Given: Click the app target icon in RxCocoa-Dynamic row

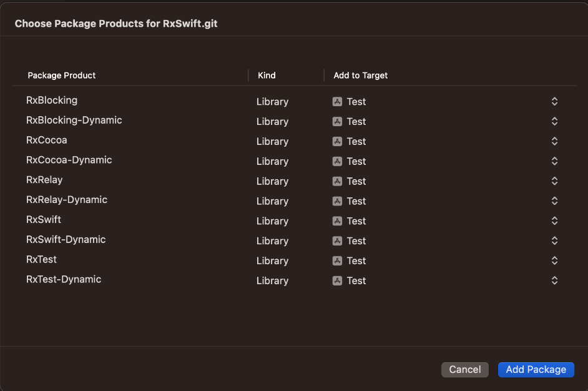Looking at the screenshot, I should tap(337, 161).
